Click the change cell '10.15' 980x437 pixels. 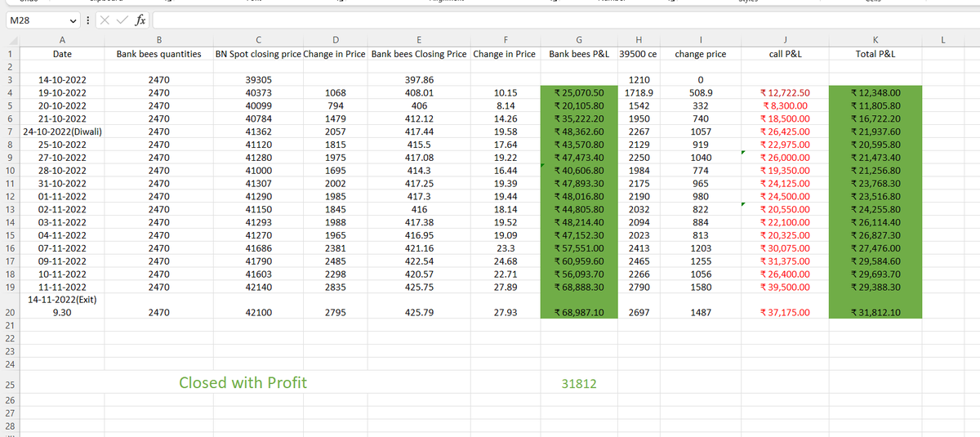[x=506, y=93]
